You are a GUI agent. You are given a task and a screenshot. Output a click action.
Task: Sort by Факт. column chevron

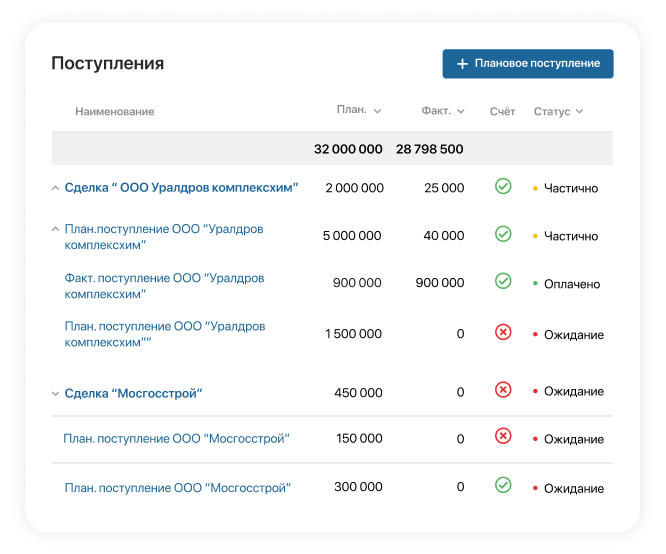pos(460,111)
